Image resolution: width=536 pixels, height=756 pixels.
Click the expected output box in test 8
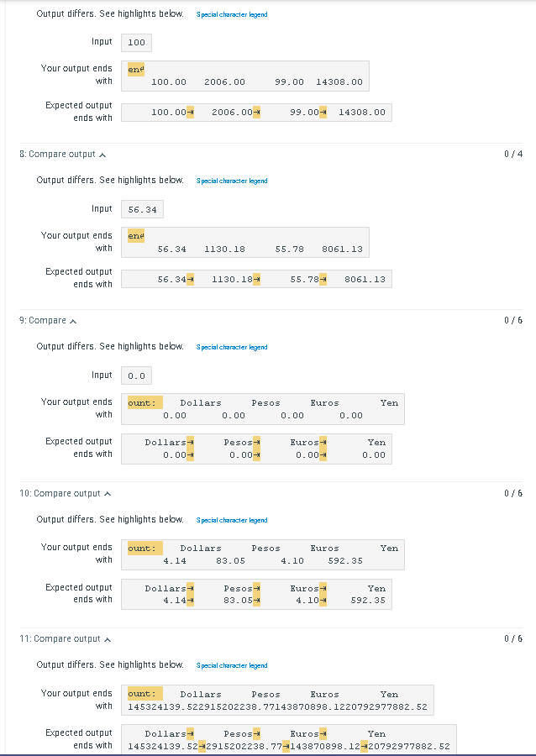(256, 279)
